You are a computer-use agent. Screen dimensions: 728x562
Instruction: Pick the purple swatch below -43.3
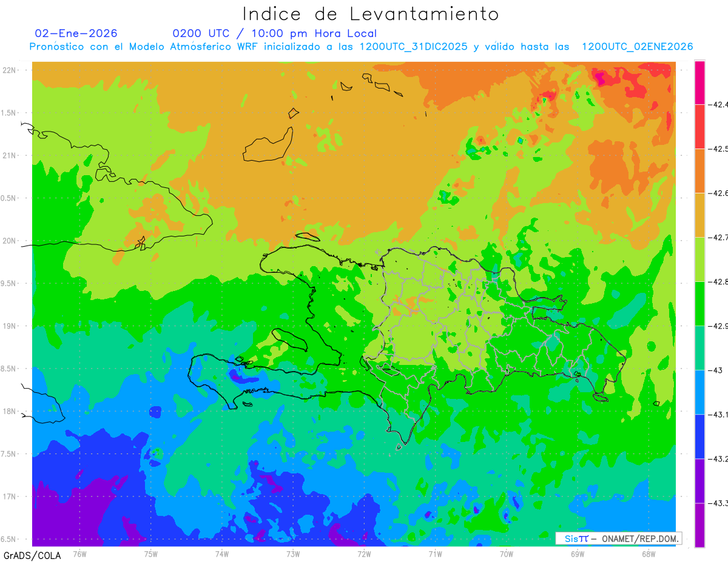(699, 525)
